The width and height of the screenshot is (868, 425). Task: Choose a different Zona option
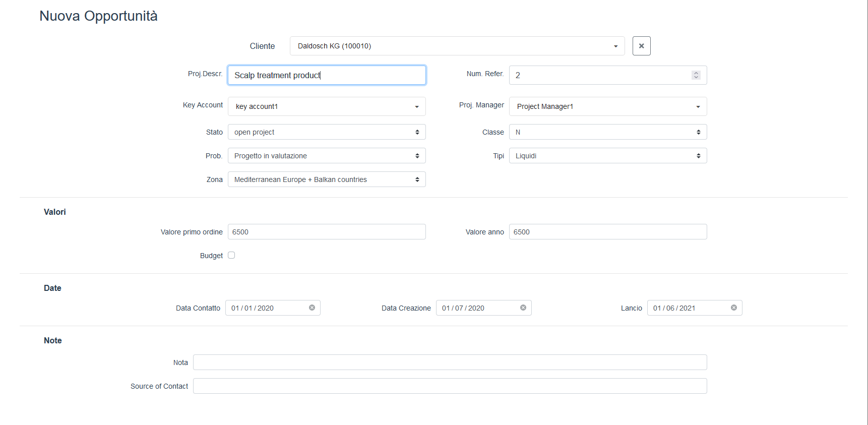pos(327,179)
